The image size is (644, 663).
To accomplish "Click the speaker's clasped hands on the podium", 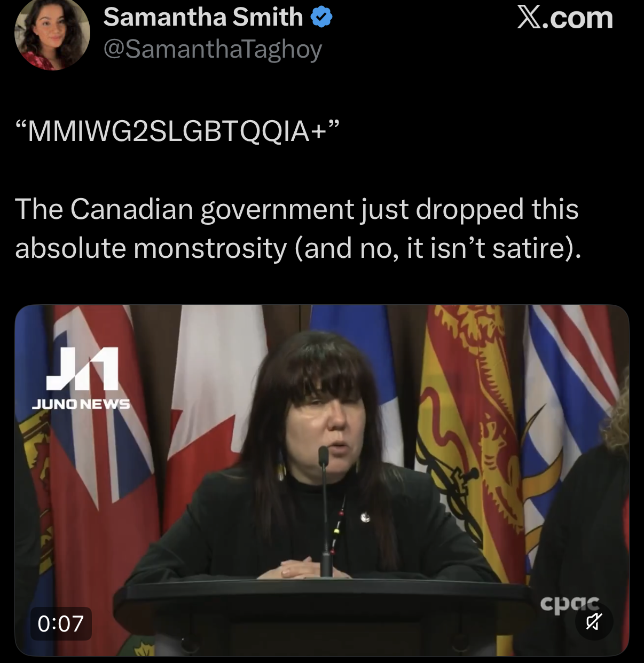I will 297,568.
